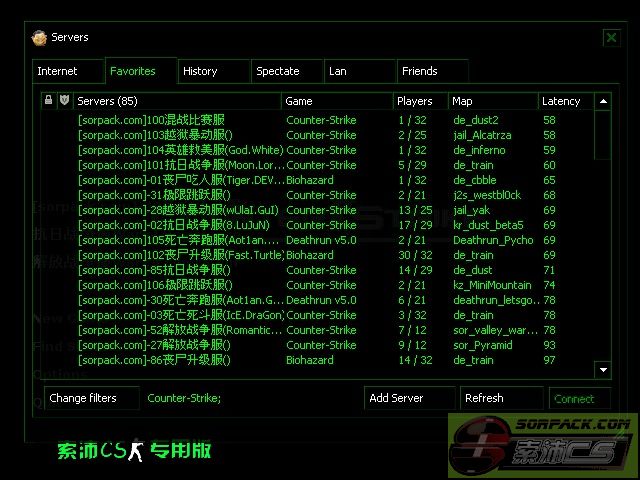Click map name jail_yak
The width and height of the screenshot is (640, 480).
click(471, 211)
